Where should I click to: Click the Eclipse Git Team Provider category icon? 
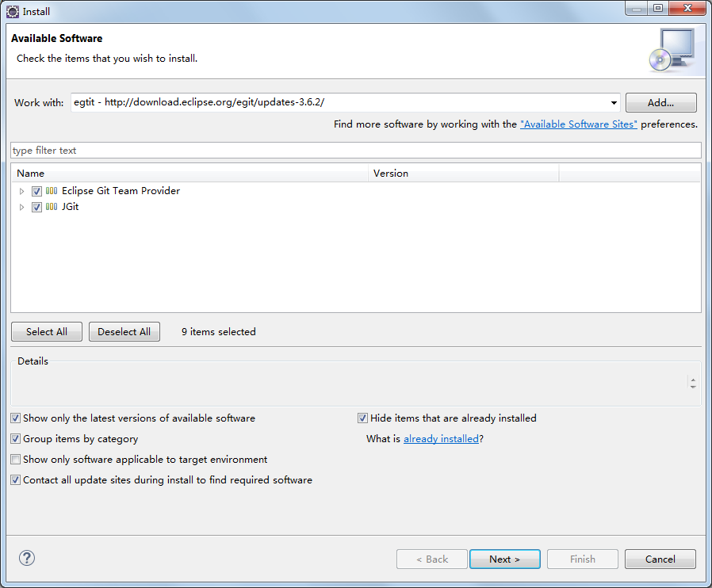pyautogui.click(x=52, y=191)
